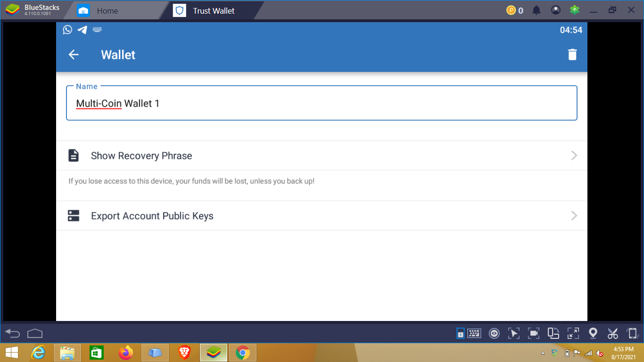644x362 pixels.
Task: Take screenshot with scissors icon
Action: [613, 334]
